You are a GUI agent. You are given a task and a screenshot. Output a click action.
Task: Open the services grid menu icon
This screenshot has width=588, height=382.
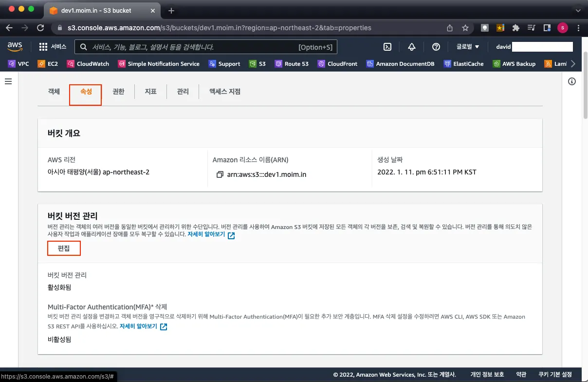(x=43, y=47)
